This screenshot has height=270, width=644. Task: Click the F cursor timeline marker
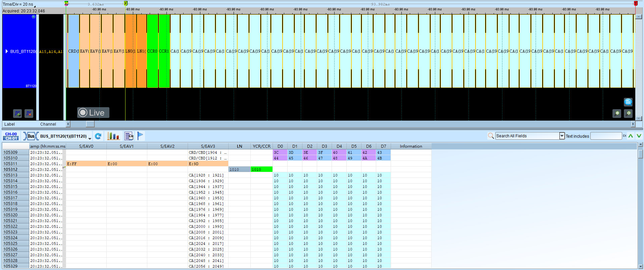(126, 3)
